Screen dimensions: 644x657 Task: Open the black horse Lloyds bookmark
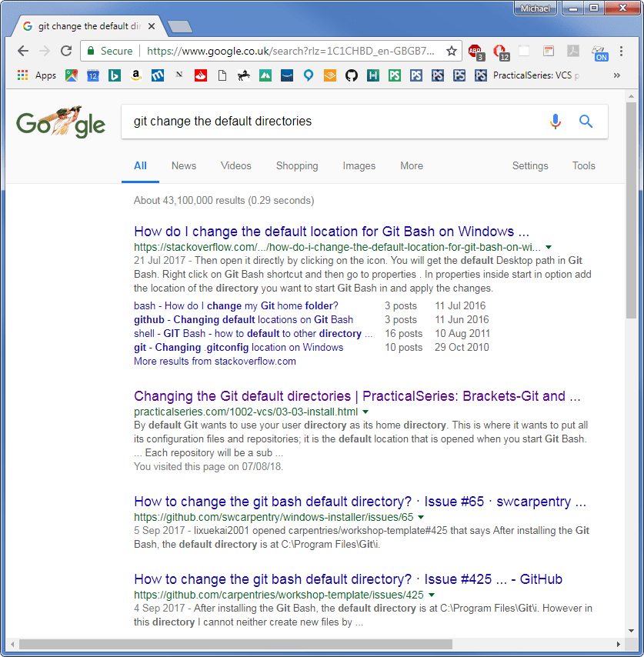point(244,75)
